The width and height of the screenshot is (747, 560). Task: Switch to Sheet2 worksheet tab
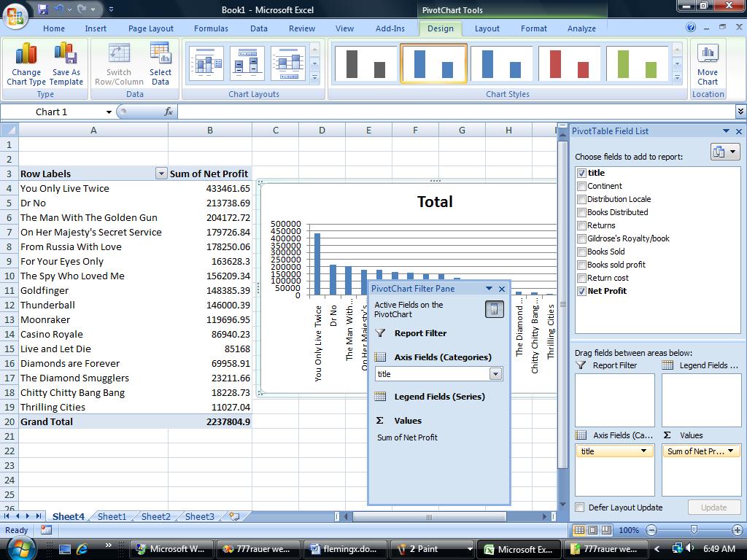click(x=156, y=516)
